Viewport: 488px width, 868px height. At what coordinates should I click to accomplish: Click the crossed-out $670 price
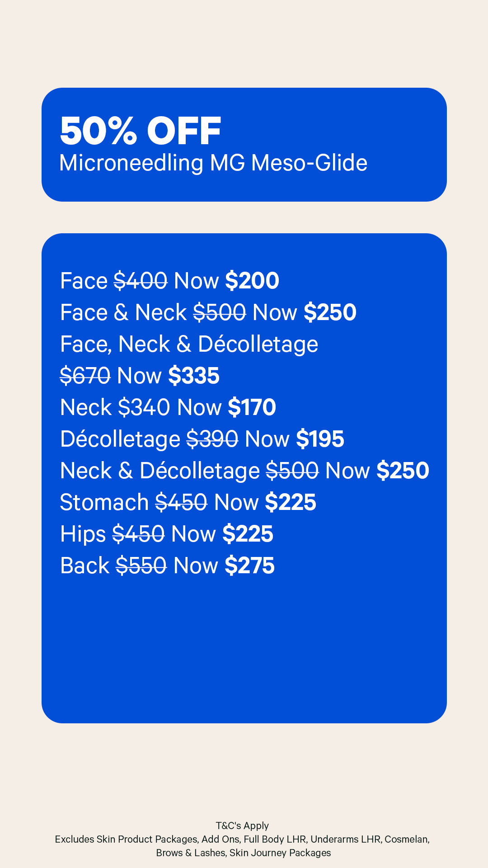(x=85, y=376)
